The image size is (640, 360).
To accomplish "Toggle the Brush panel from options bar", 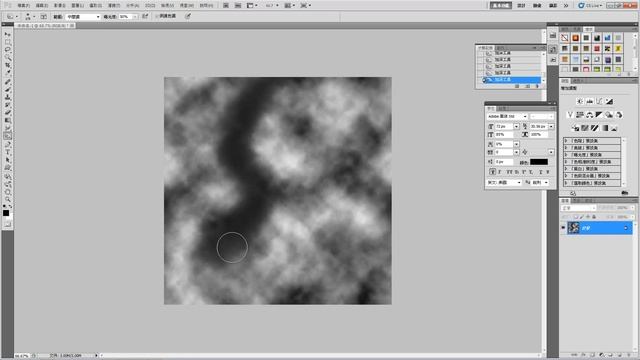I will click(x=44, y=17).
